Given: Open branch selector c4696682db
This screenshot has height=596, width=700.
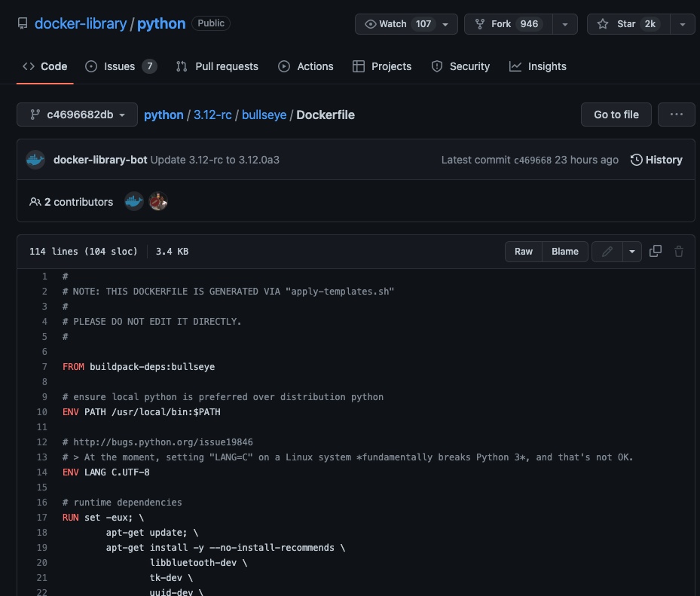Looking at the screenshot, I should pyautogui.click(x=77, y=115).
